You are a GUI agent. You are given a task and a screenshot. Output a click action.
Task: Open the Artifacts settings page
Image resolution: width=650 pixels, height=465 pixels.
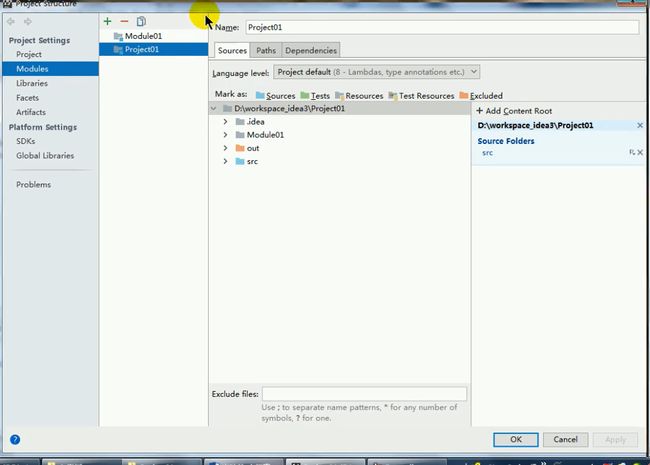click(31, 112)
